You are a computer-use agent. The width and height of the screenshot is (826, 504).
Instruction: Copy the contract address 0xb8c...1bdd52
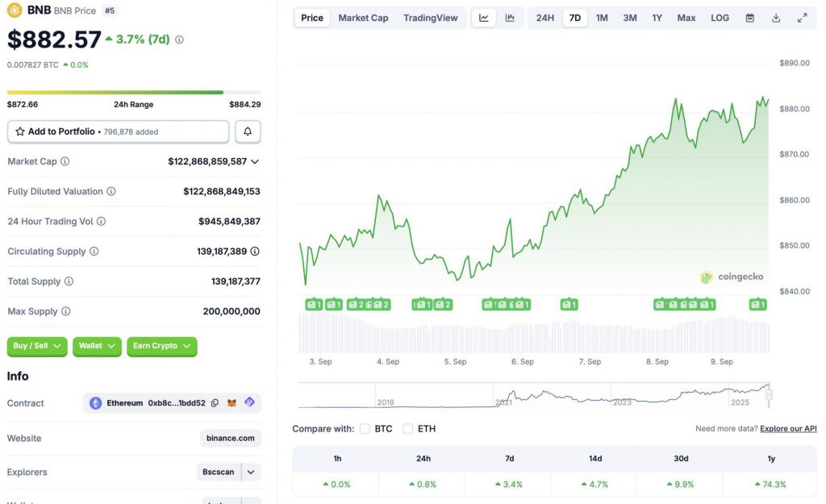click(x=215, y=403)
